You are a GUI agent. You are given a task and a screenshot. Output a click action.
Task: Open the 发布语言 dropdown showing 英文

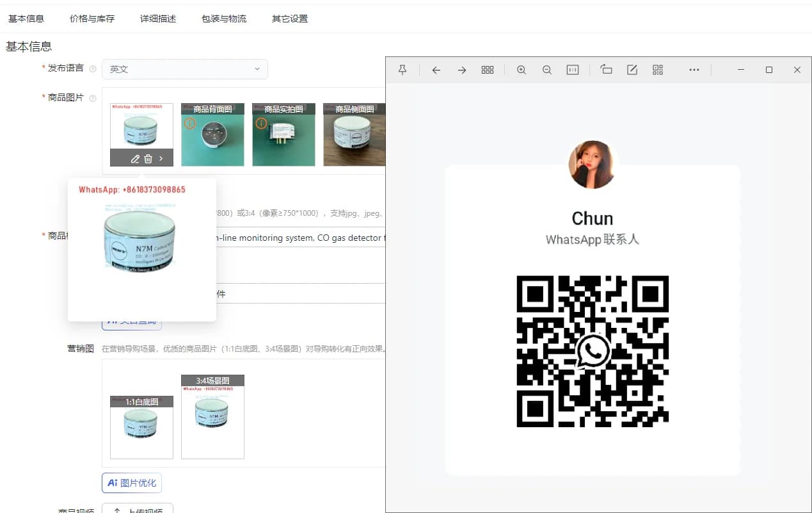tap(185, 69)
